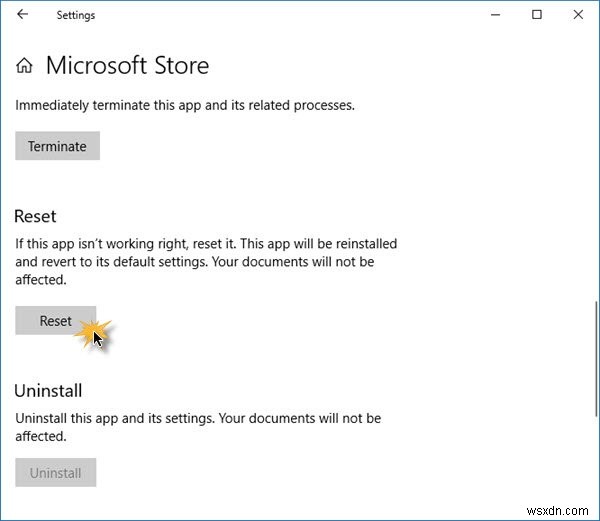
Task: Click the vertical scrollbar thumb
Action: [x=596, y=359]
